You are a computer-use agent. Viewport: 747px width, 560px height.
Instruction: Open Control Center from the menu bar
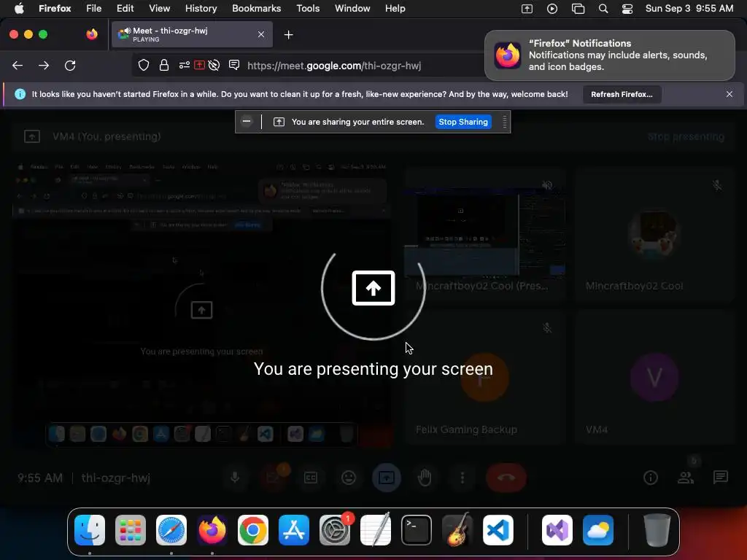[627, 9]
